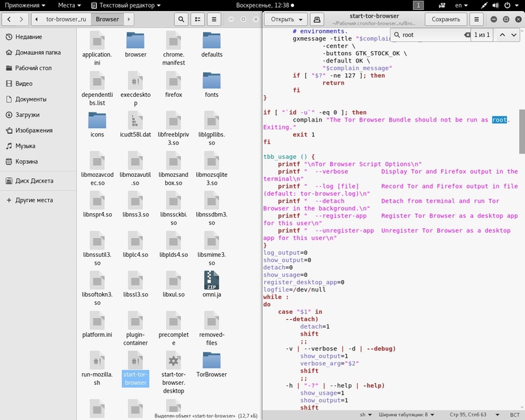The height and width of the screenshot is (420, 525).
Task: Open the text editor hamburger menu
Action: pyautogui.click(x=476, y=19)
